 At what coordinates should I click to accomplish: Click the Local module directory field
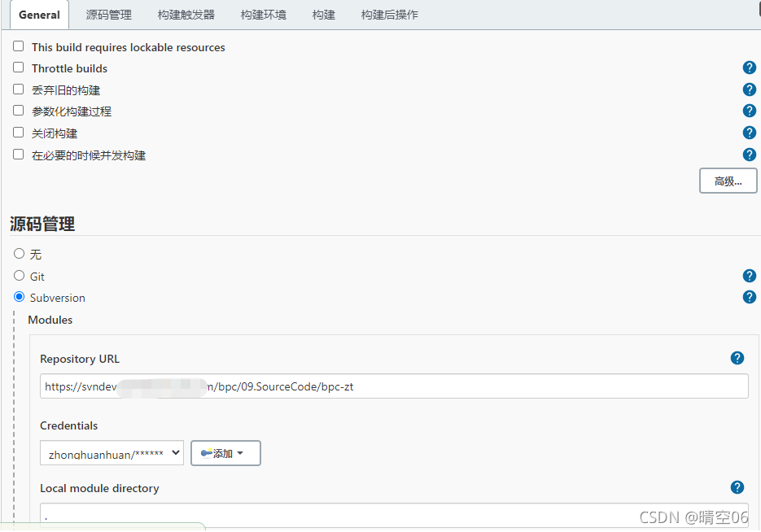394,515
